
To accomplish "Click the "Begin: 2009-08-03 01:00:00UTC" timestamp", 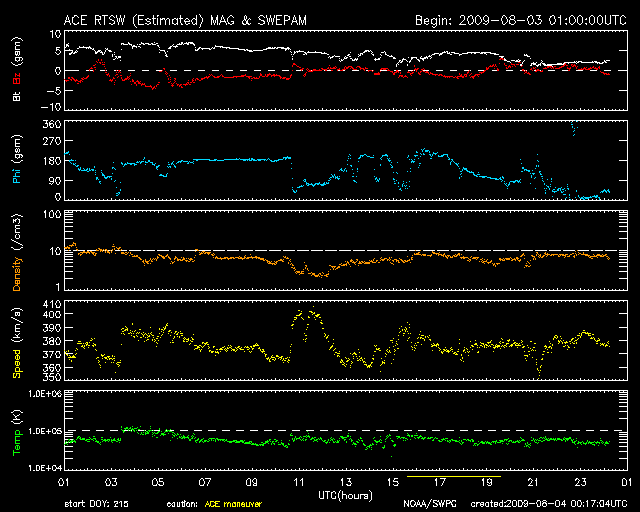I will pyautogui.click(x=521, y=20).
